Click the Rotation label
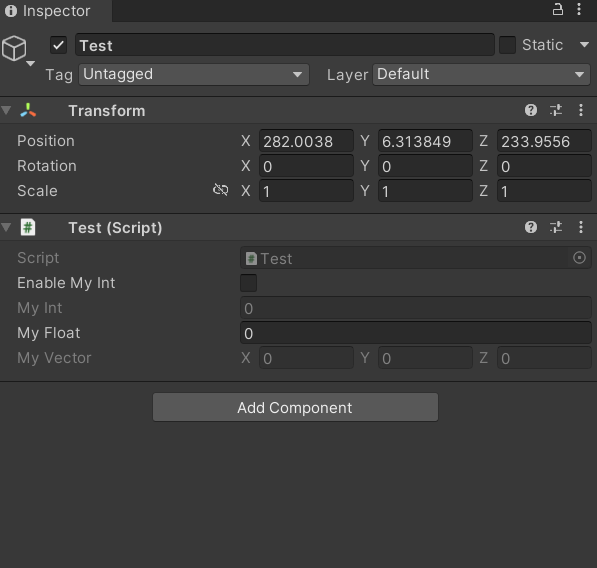Screen dimensions: 597x568 (47, 166)
